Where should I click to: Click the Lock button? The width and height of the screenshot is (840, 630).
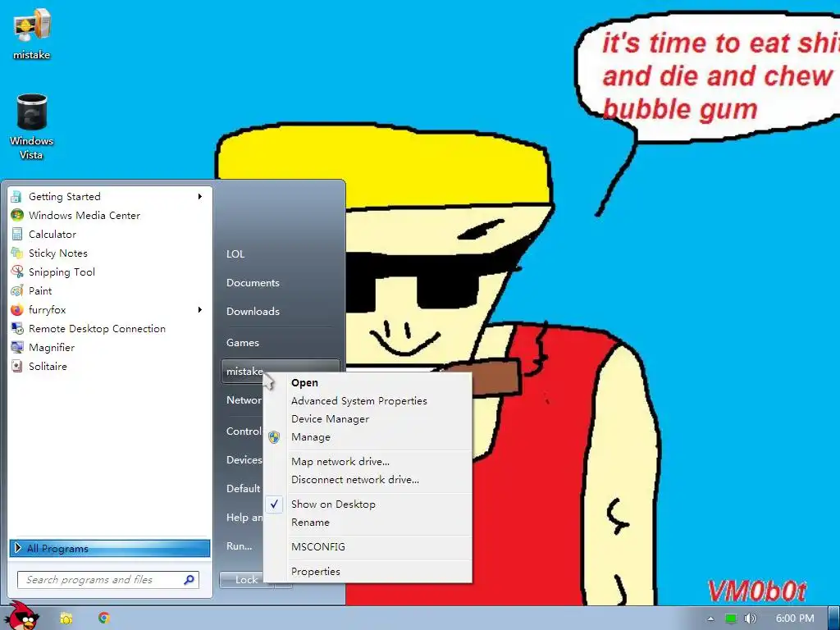pos(246,580)
